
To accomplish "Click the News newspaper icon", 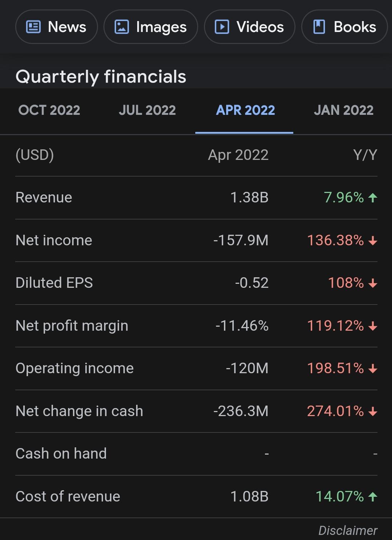I will pos(33,27).
